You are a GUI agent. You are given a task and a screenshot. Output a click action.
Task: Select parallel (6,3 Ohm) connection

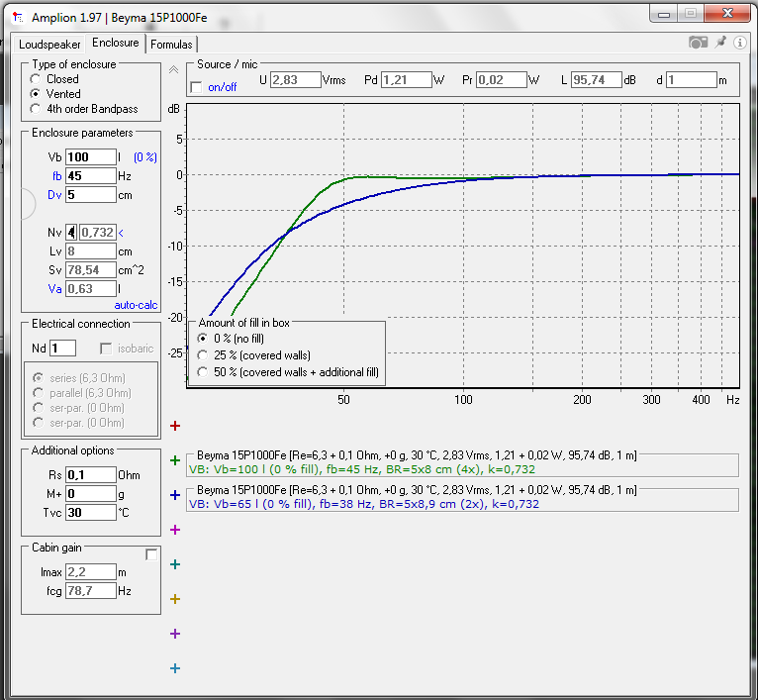tap(38, 393)
